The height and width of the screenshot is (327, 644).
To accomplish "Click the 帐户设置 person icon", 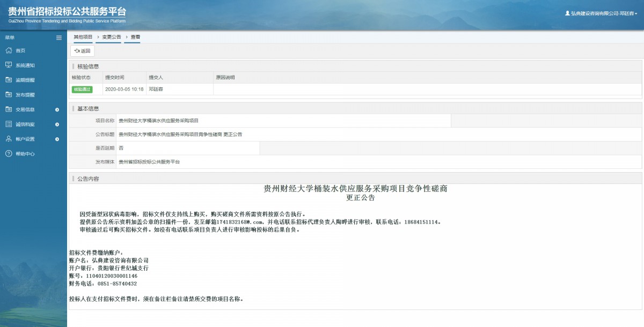I will tap(8, 139).
